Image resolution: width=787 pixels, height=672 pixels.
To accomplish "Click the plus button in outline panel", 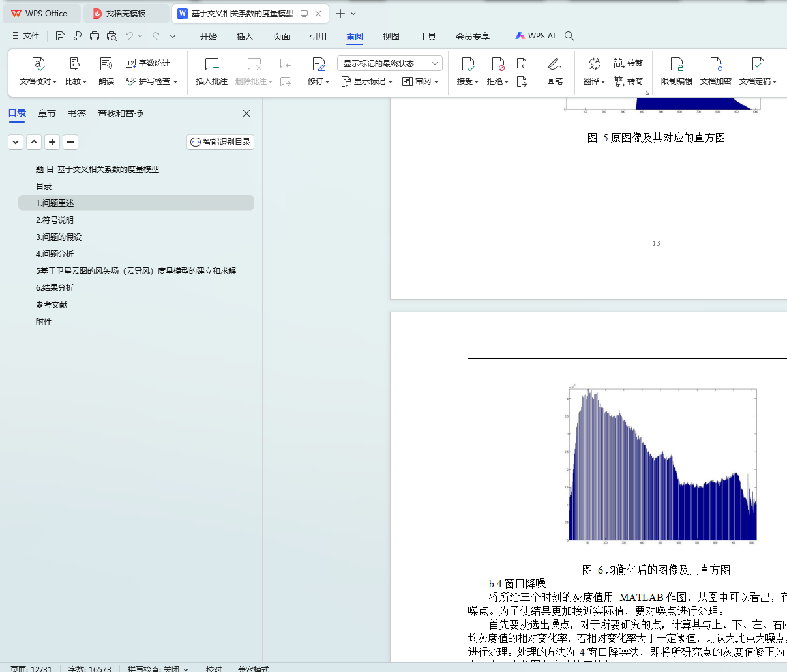I will (52, 142).
